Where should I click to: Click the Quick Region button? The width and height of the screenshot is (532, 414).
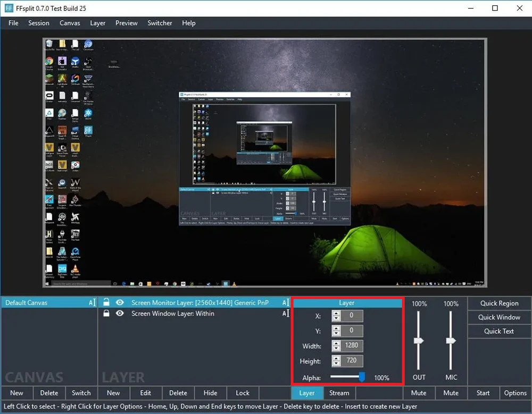coord(499,303)
